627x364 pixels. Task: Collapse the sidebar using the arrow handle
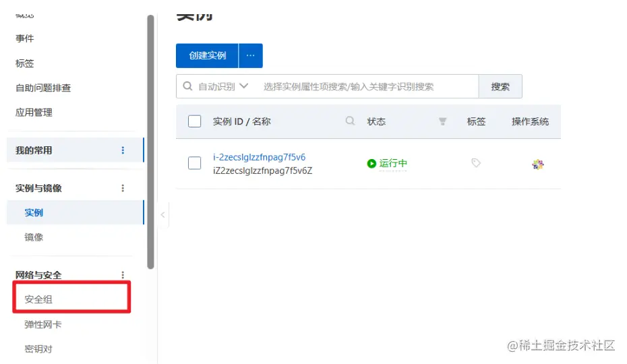tap(162, 215)
